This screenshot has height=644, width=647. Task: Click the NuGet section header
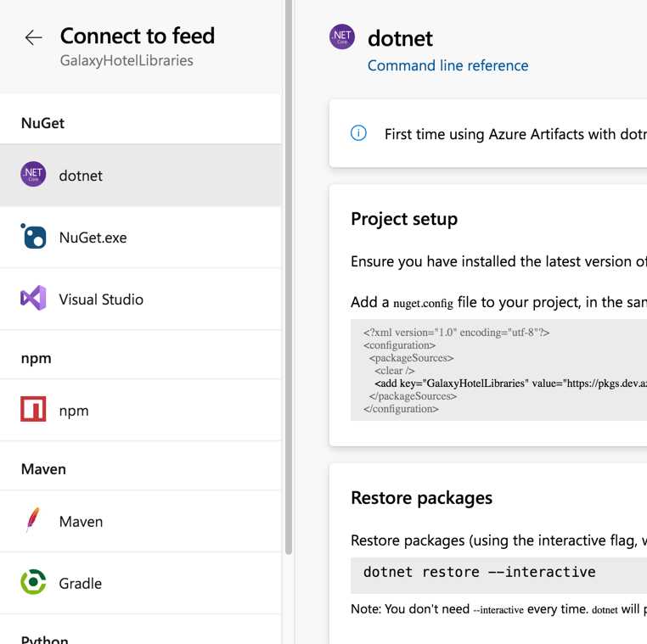coord(42,123)
